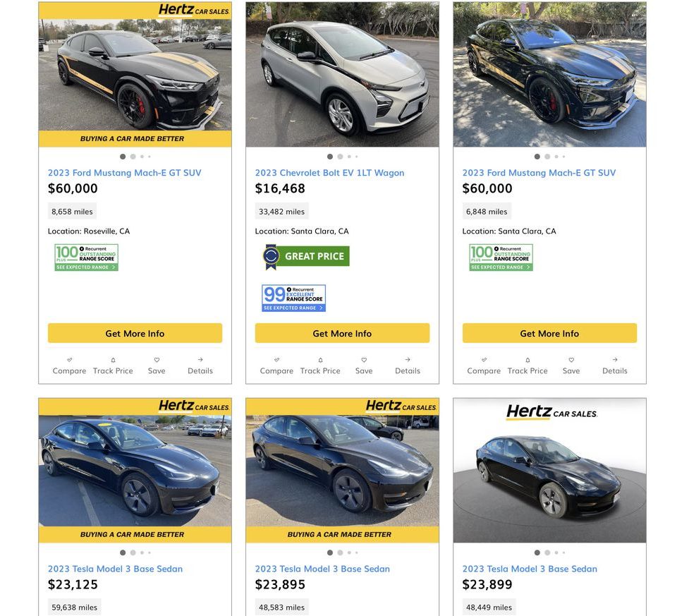Click Details arrow on Santa Clara Mustang Mach-E
The height and width of the screenshot is (616, 677).
coord(615,360)
